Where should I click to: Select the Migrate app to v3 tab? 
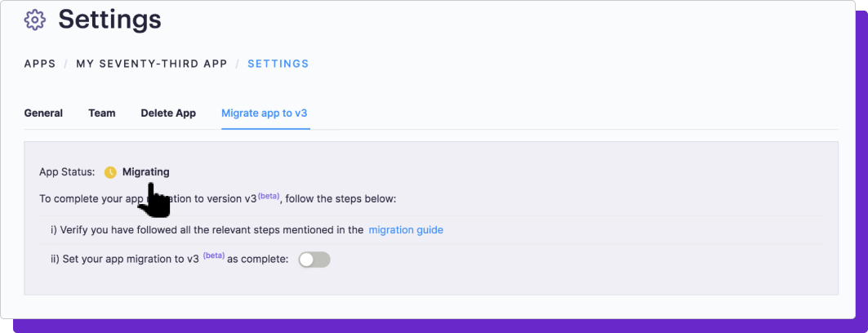[264, 113]
